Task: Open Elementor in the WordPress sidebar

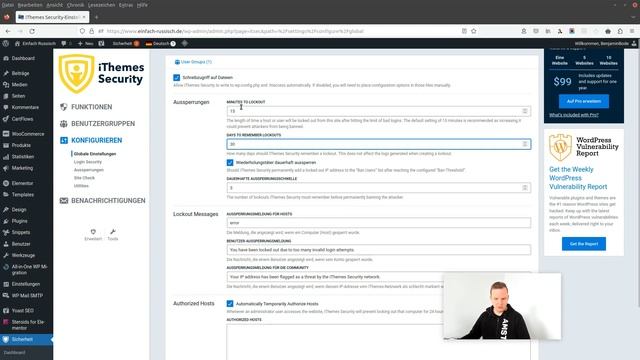Action: tap(22, 183)
